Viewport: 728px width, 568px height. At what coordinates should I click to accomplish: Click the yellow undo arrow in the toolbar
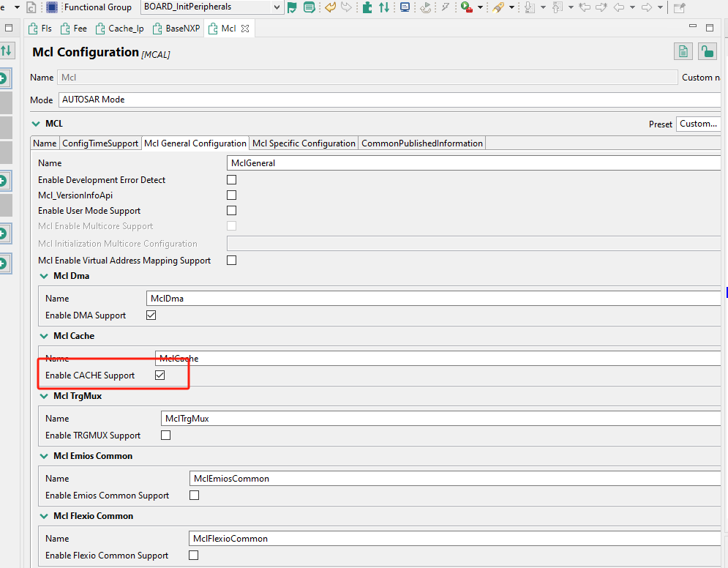point(329,7)
